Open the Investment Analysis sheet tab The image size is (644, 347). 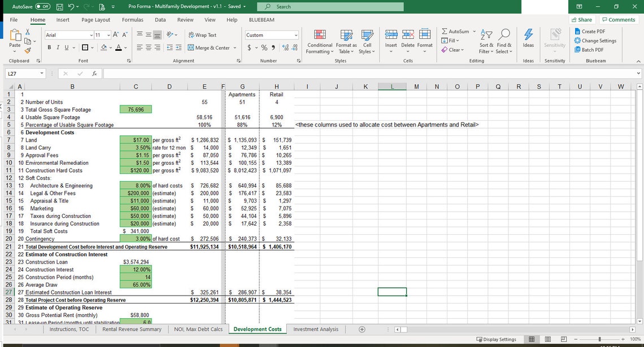316,329
